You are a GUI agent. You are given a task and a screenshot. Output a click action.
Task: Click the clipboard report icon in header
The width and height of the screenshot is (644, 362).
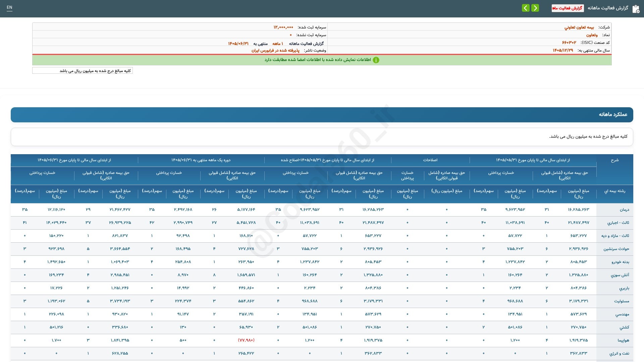[x=636, y=9]
